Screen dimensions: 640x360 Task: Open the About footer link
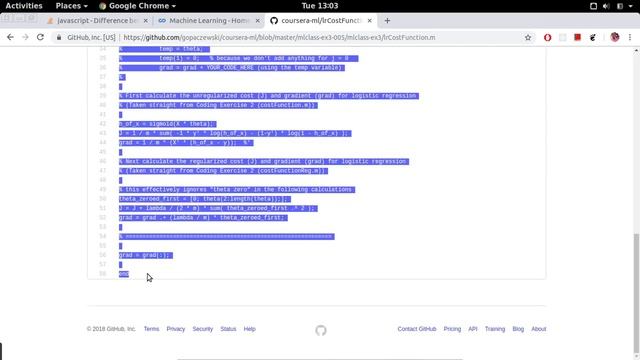coord(538,329)
